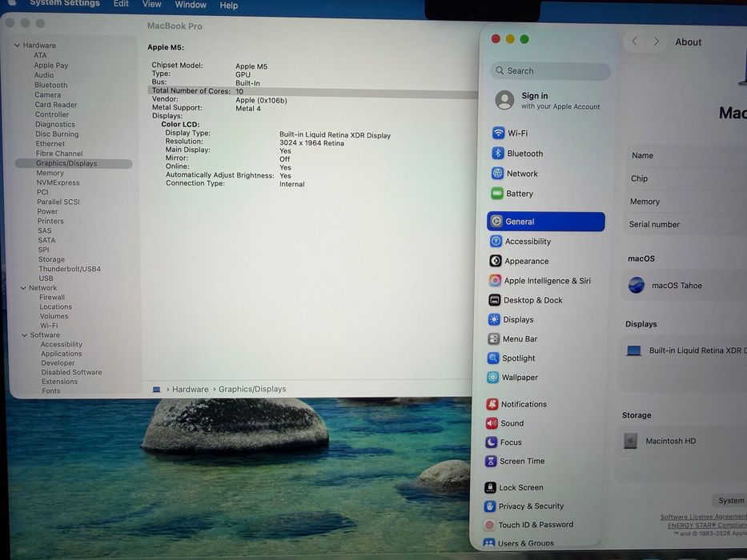Open the Focus moon icon
This screenshot has height=560, width=747.
tap(491, 442)
